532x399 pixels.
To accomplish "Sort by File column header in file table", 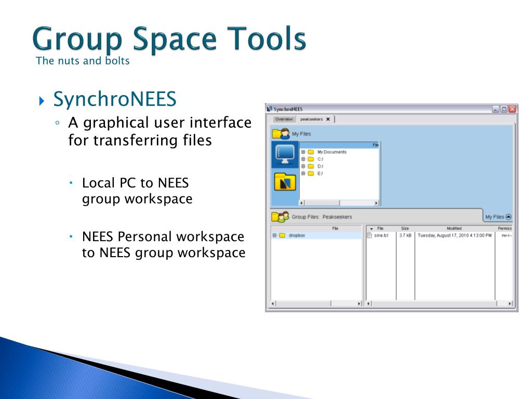I will (x=380, y=229).
